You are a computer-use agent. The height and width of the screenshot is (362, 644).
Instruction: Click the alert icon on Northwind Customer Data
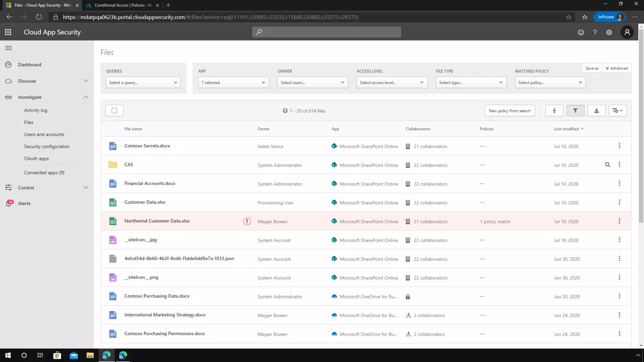247,221
